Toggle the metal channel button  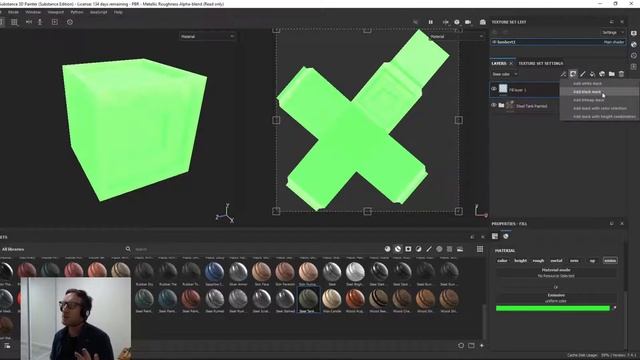556,260
